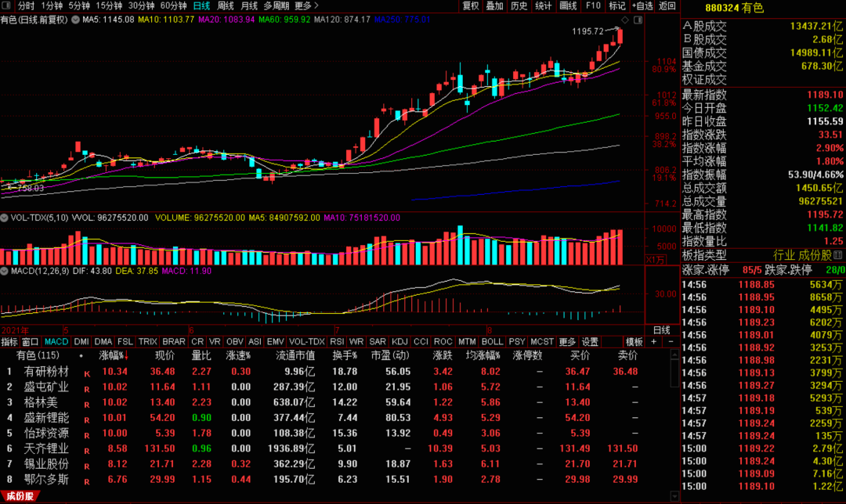Viewport: 846px width, 504px height.
Task: Open the settings arrow next to 有色(日线 前复权)
Action: click(75, 20)
